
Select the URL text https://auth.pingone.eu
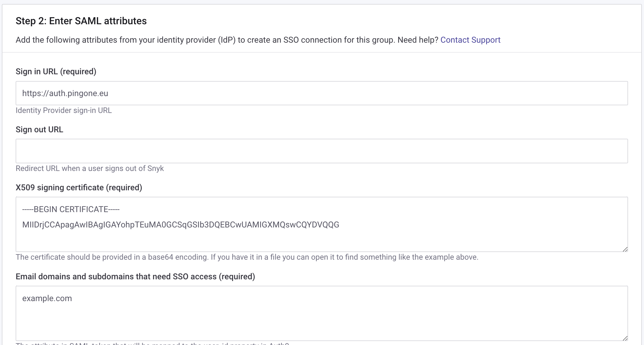tap(65, 93)
